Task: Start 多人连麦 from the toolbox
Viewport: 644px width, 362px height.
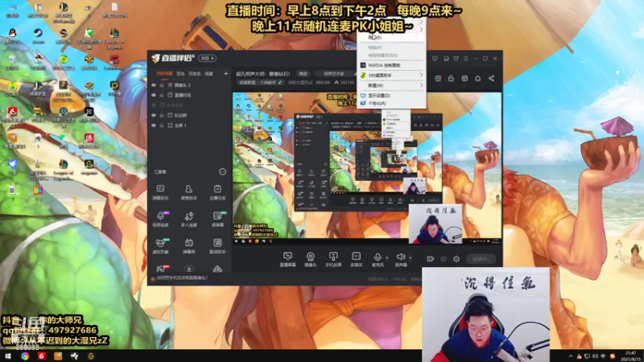Action: pyautogui.click(x=188, y=219)
